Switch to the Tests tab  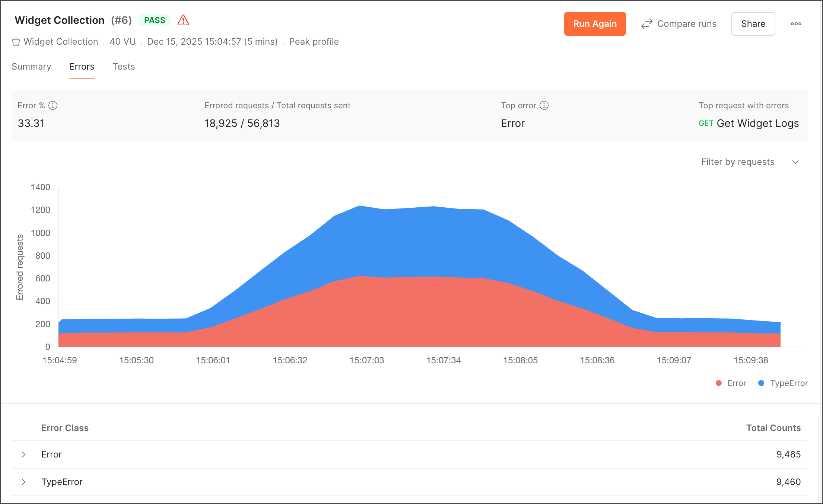123,67
